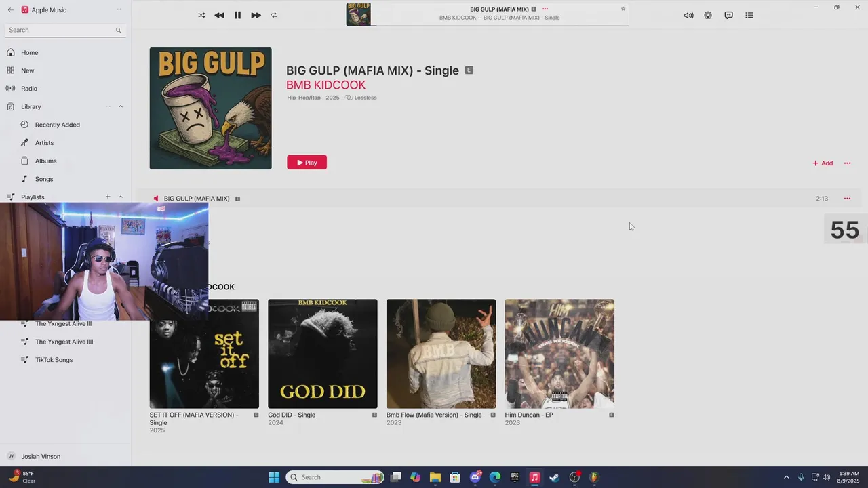The width and height of the screenshot is (868, 488).
Task: Open The Yxngest Alive IIII playlist
Action: pyautogui.click(x=65, y=342)
